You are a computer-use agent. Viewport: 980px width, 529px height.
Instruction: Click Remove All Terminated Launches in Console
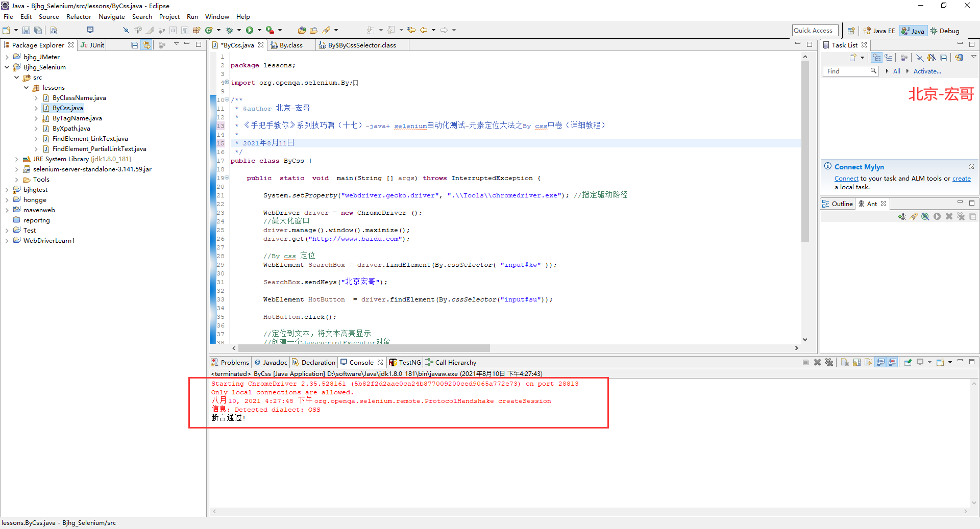tap(829, 363)
